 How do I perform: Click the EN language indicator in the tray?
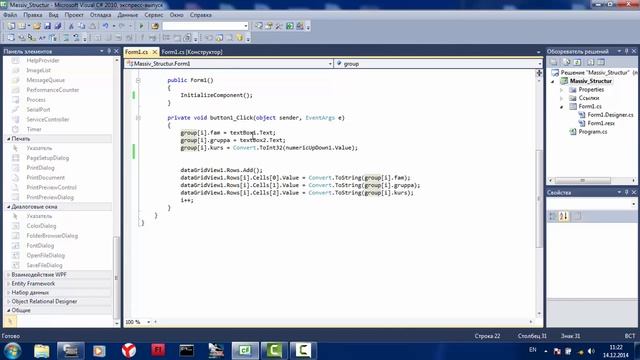click(533, 350)
